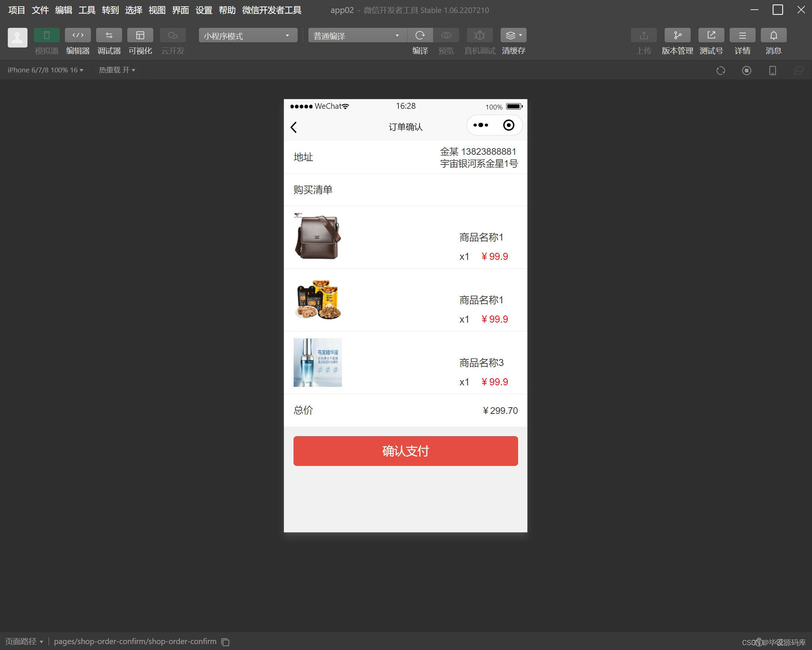This screenshot has width=812, height=650.
Task: Click the detach simulator window icon
Action: [798, 71]
